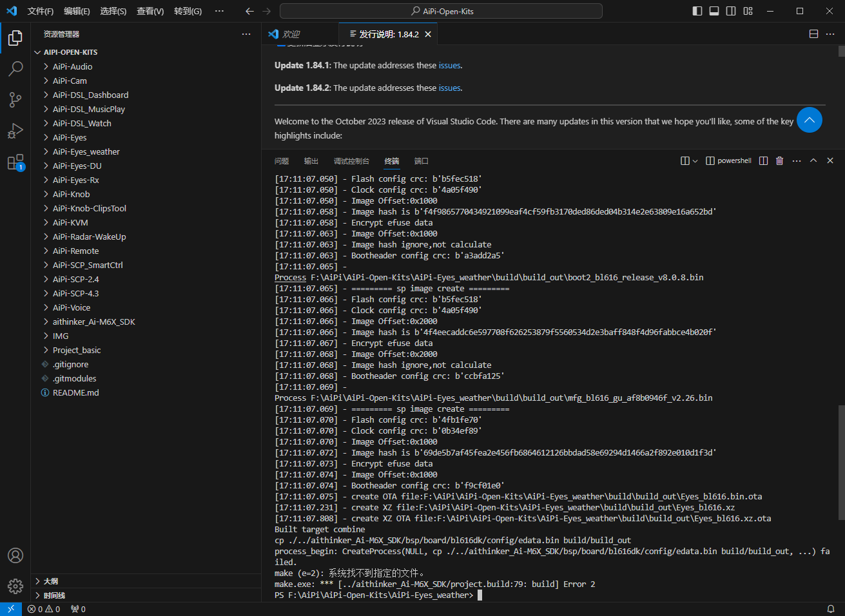Open the Manage gear menu
The image size is (845, 616).
15,586
